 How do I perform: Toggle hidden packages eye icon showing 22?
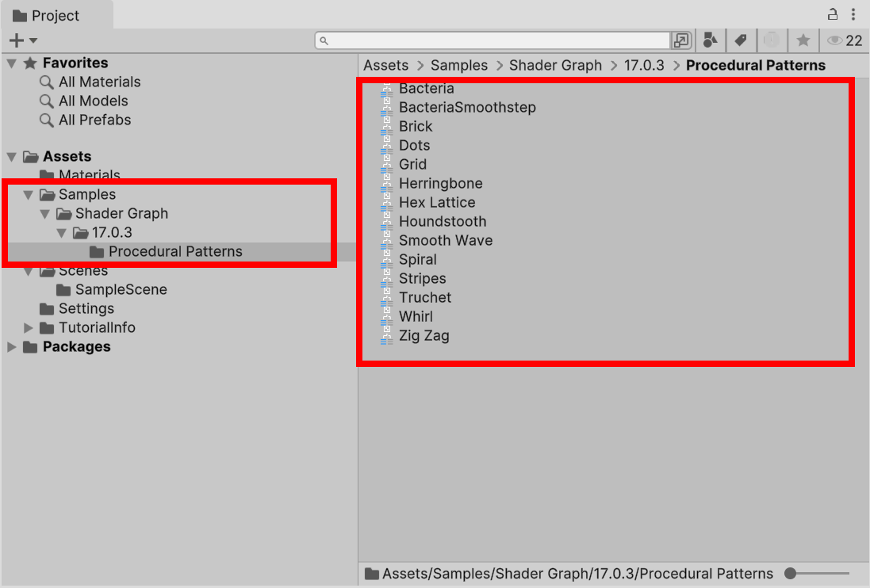pyautogui.click(x=845, y=40)
